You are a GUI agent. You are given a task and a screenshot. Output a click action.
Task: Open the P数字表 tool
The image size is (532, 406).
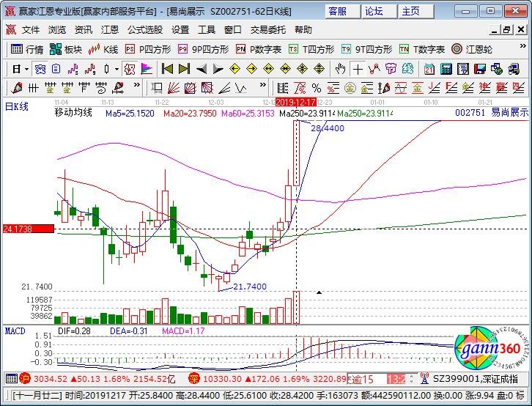click(x=259, y=50)
